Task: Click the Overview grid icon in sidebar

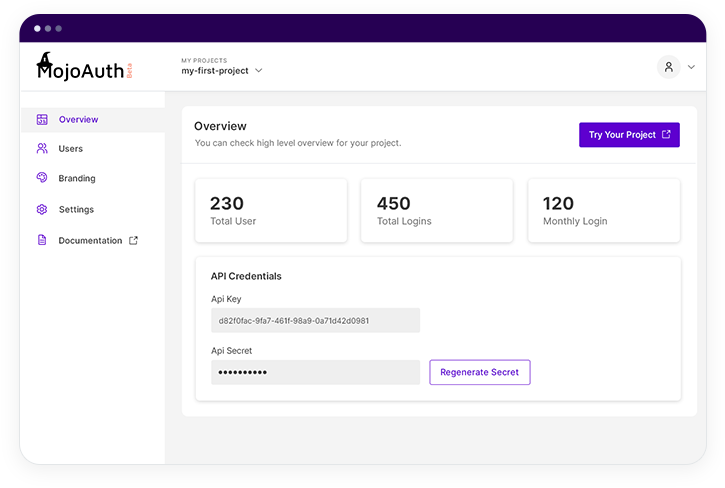Action: (42, 120)
